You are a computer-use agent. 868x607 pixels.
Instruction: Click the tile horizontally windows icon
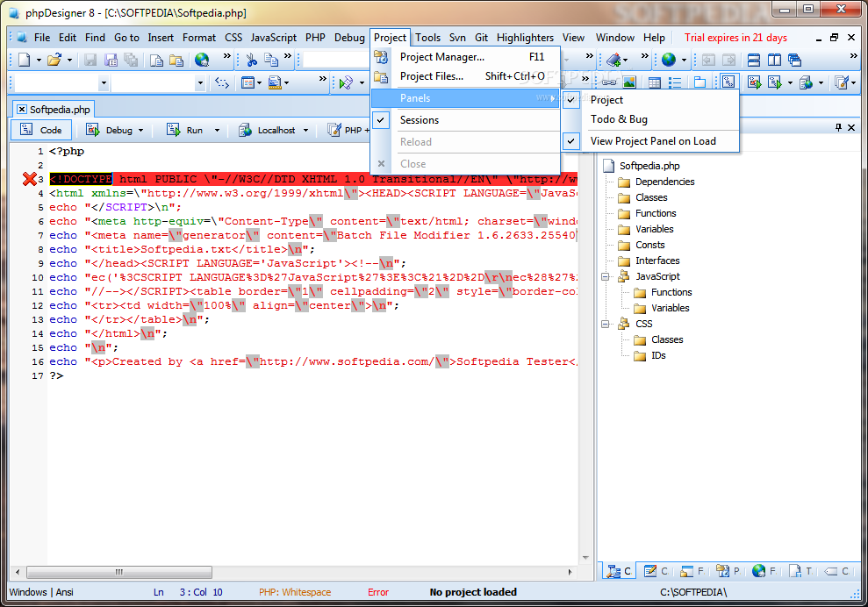click(x=753, y=60)
